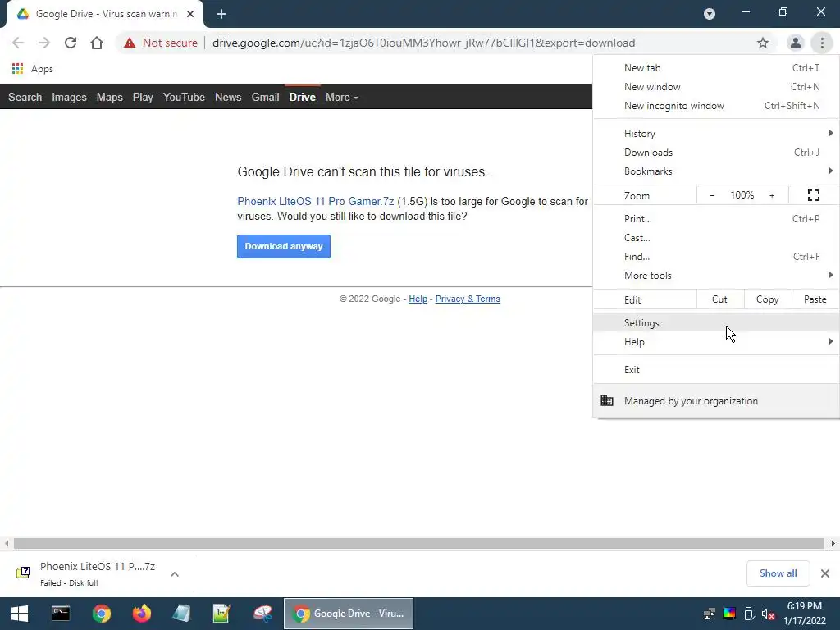840x630 pixels.
Task: Go to YouTube in Google bar
Action: click(184, 97)
